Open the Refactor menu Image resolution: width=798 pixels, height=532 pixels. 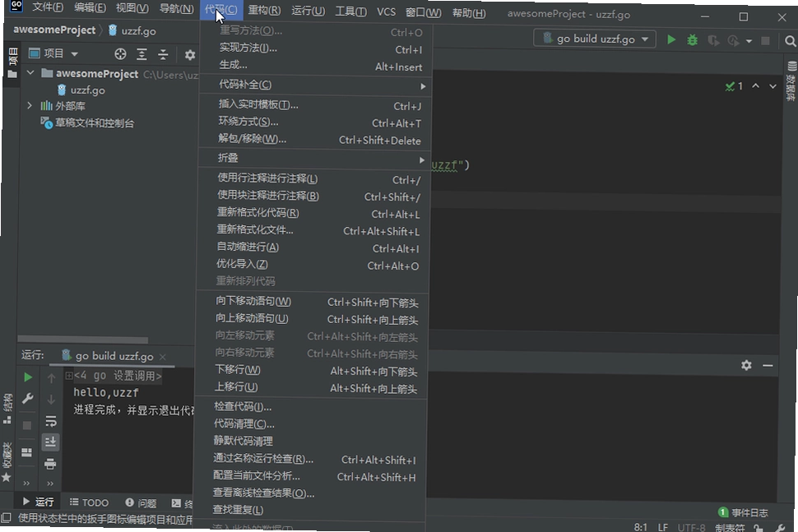[264, 10]
